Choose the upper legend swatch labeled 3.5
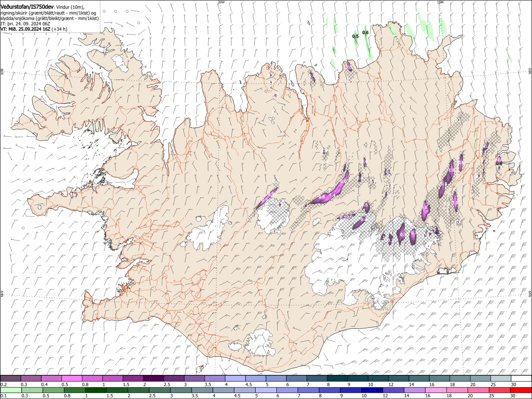Viewport: 532px width, 399px height. [214, 379]
